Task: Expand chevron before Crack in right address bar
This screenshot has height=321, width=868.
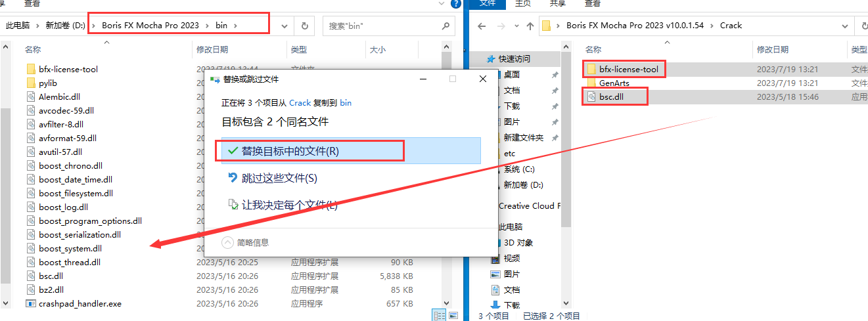Action: [x=712, y=26]
